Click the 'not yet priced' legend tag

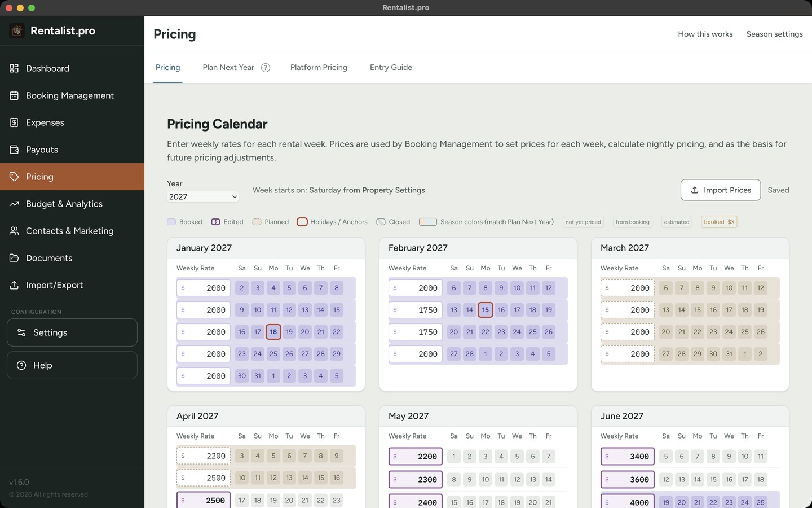(x=583, y=222)
